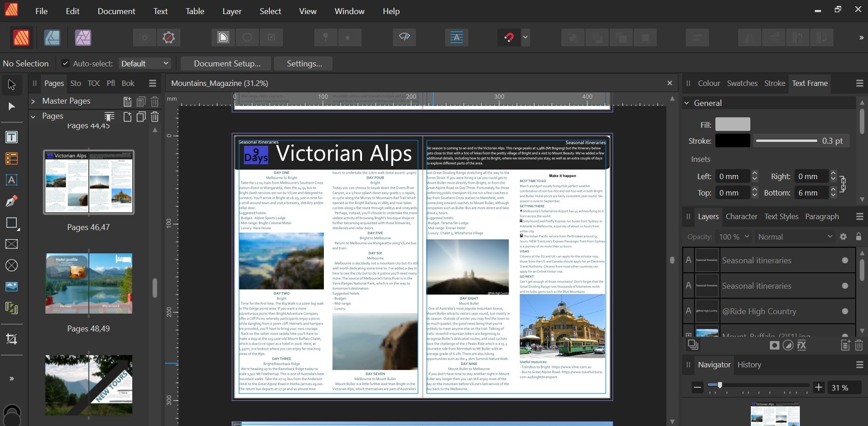
Task: Toggle visibility of second Seasonal itineraries layer
Action: [x=845, y=286]
